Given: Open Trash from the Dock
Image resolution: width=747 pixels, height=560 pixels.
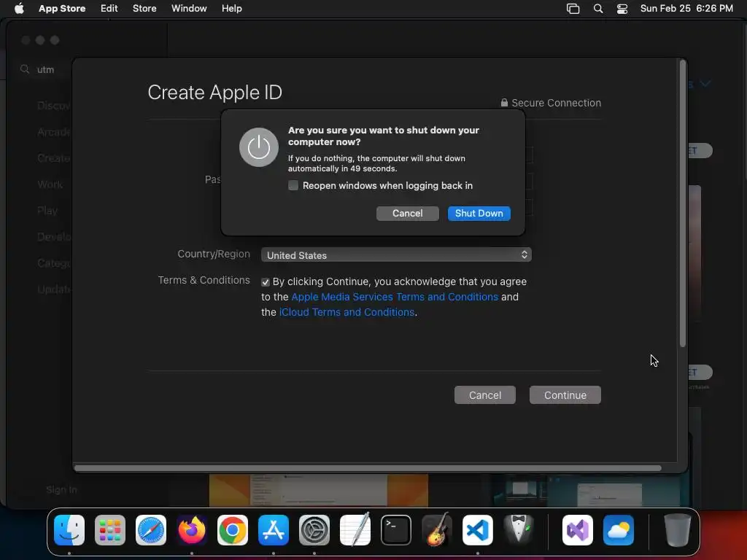Looking at the screenshot, I should click(677, 530).
